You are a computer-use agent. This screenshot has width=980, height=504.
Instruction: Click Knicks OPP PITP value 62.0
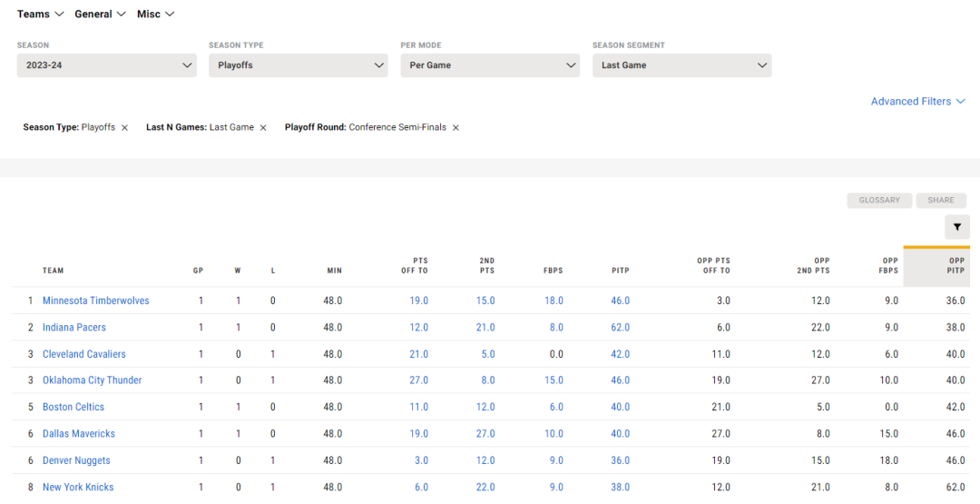coord(955,487)
